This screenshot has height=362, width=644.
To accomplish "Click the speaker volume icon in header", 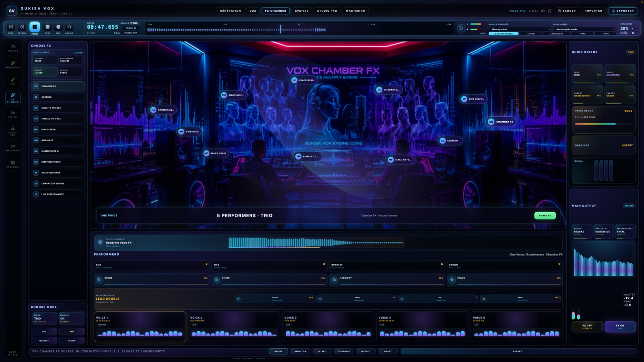I will [543, 11].
